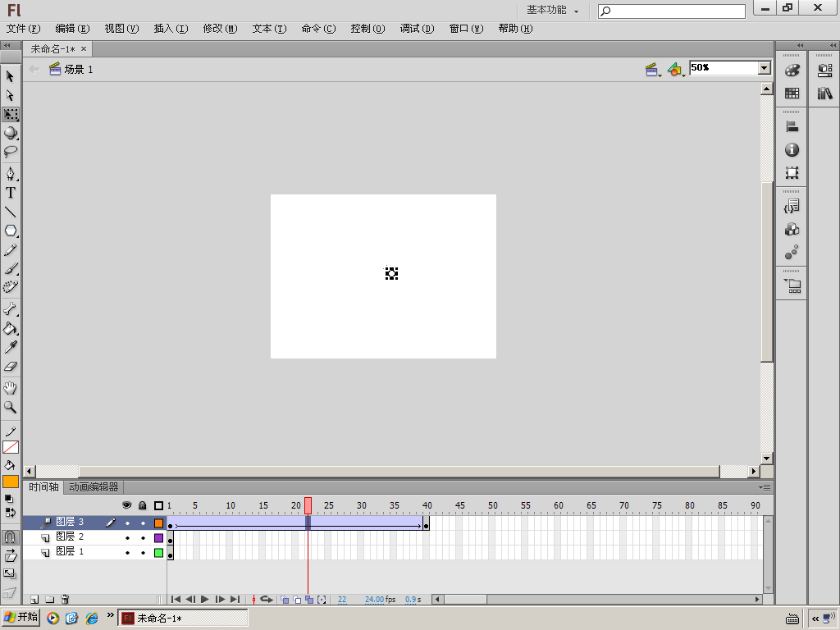Delete layer using trash icon
Viewport: 840px width, 630px height.
point(66,600)
